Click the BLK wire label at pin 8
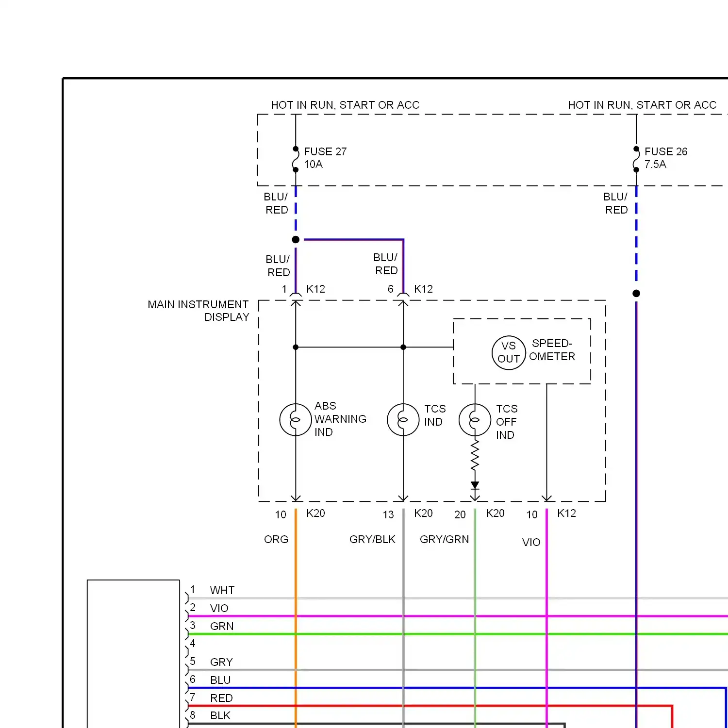728x728 pixels. tap(220, 715)
